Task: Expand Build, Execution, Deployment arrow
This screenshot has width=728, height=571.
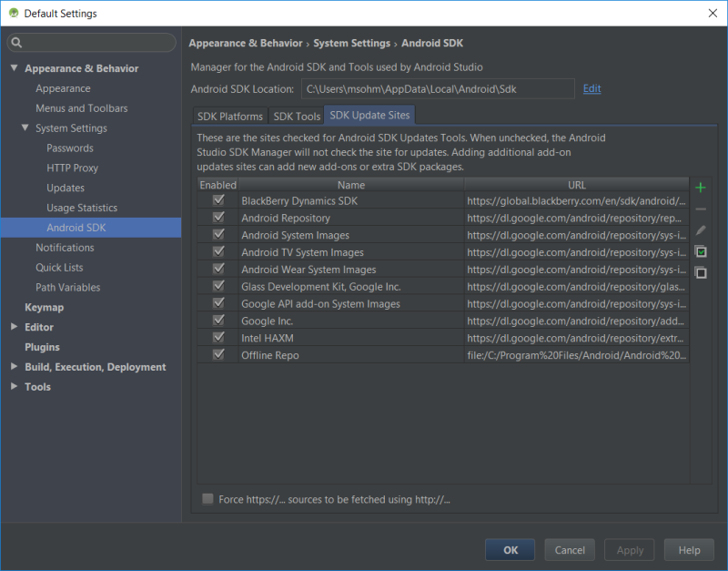Action: pos(15,367)
